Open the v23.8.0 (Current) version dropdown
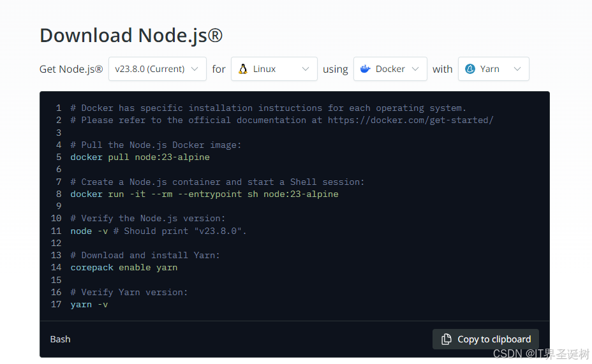This screenshot has width=592, height=364. tap(158, 69)
